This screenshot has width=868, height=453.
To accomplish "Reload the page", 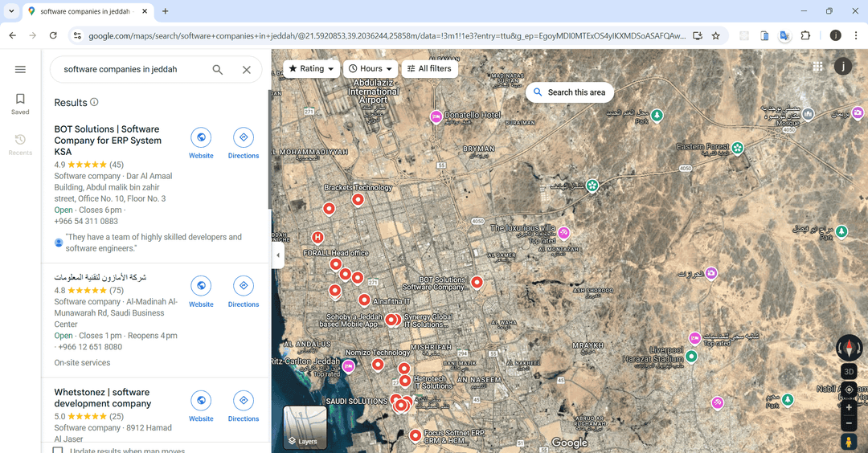I will tap(53, 35).
